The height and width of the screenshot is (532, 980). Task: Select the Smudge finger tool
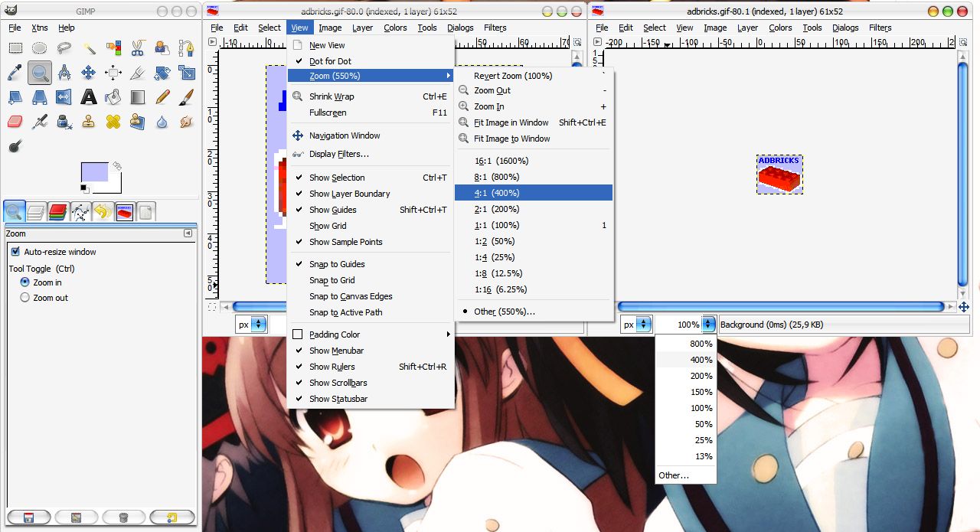tap(186, 122)
